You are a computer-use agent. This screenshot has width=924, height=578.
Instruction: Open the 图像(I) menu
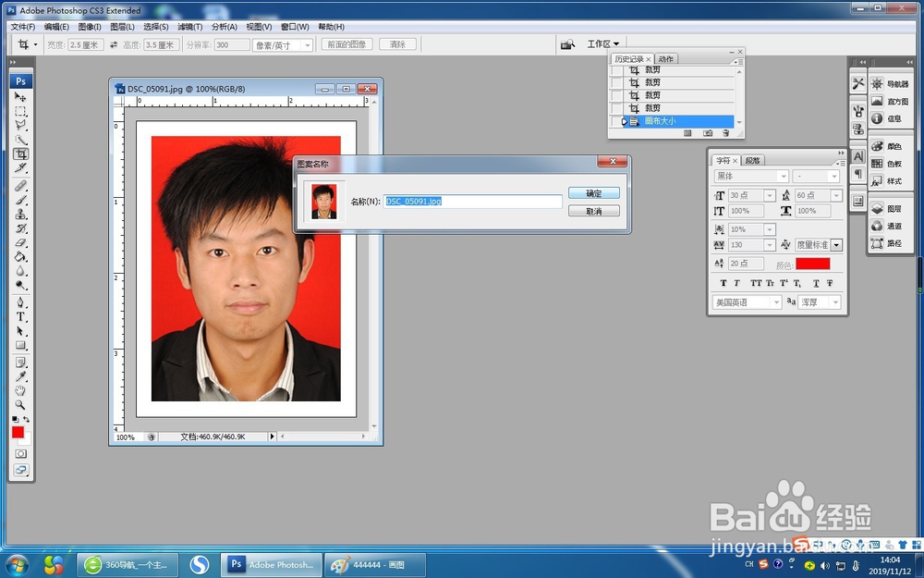pyautogui.click(x=90, y=27)
